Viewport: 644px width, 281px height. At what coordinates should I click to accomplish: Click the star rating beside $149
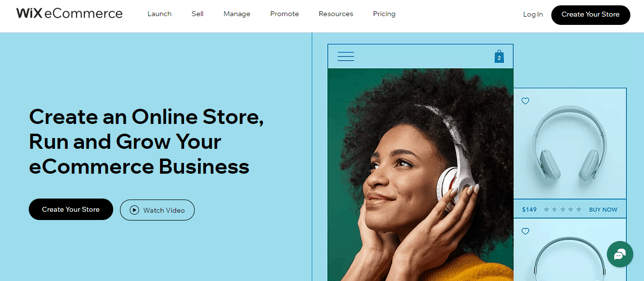coord(563,209)
